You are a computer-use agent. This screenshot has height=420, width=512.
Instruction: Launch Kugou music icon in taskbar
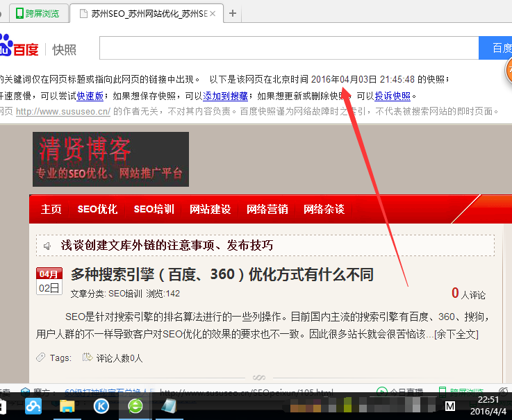click(x=101, y=405)
